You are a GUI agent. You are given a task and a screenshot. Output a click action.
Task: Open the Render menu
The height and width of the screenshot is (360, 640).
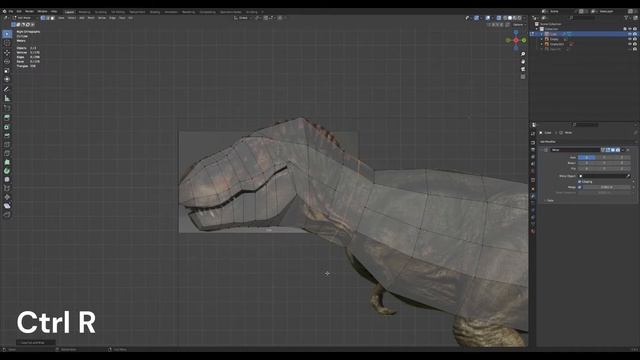tap(29, 11)
